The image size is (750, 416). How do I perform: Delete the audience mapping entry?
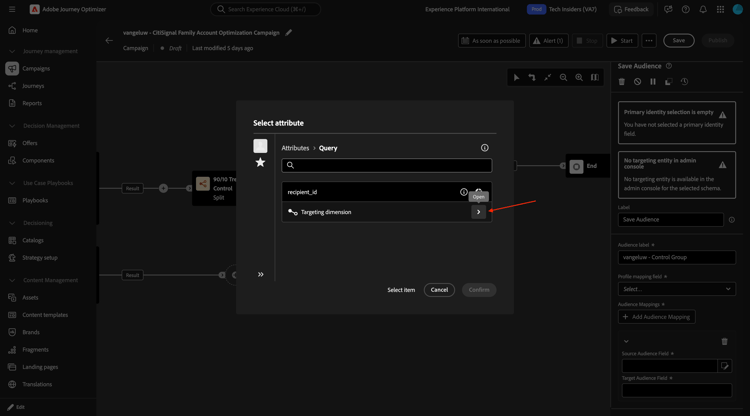(724, 341)
